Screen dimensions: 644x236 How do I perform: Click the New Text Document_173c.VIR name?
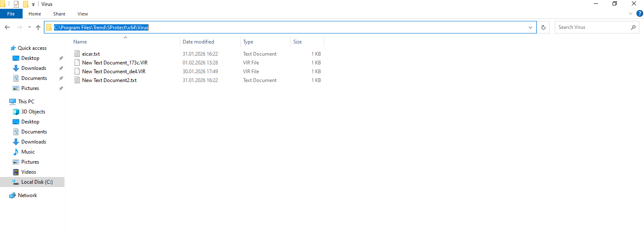coord(115,63)
